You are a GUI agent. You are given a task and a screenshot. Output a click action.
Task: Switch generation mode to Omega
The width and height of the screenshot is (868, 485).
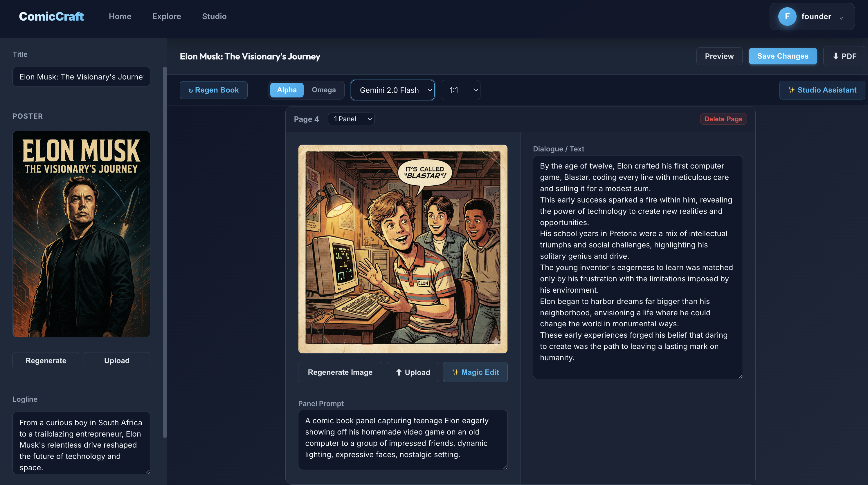click(323, 90)
